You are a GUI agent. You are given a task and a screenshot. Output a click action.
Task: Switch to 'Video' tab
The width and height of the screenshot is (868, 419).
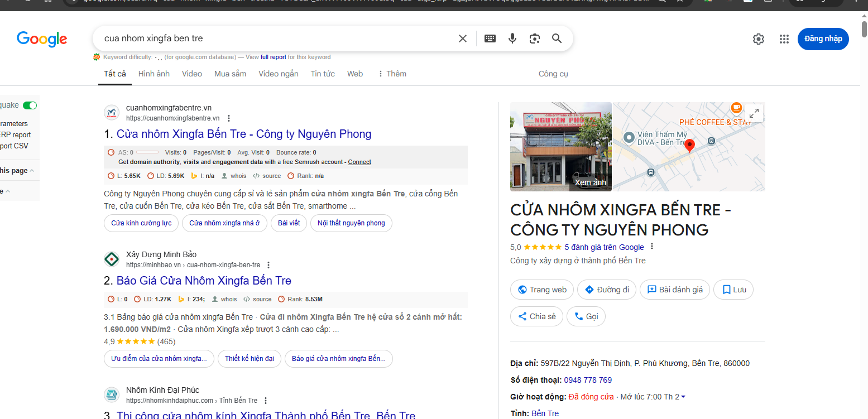click(x=192, y=74)
